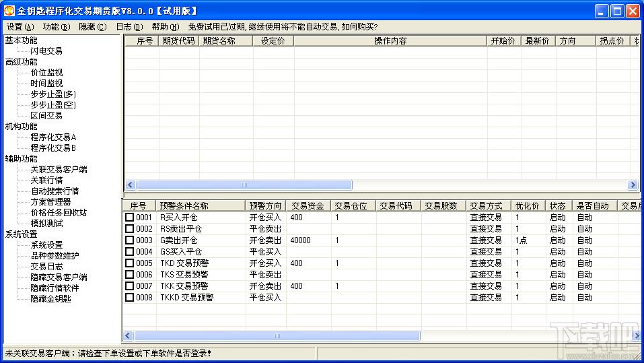The height and width of the screenshot is (363, 644).
Task: Click lower table horizontal scrollbar thumb
Action: pyautogui.click(x=277, y=336)
